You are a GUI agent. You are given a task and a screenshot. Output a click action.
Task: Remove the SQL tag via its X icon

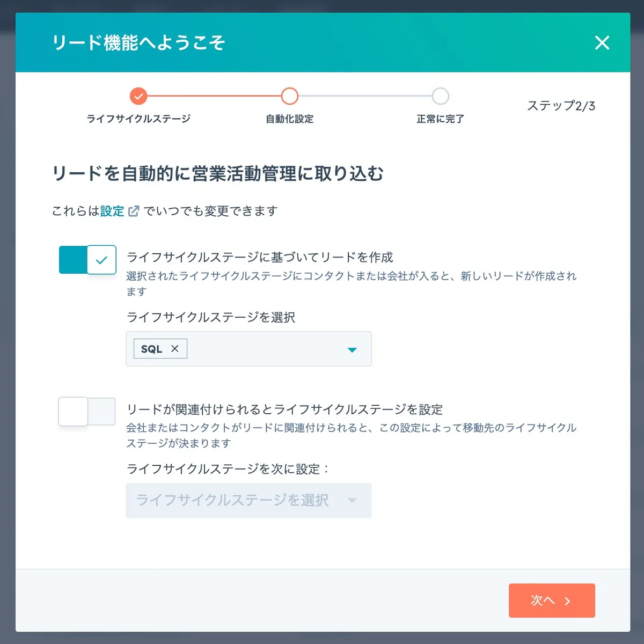click(x=174, y=349)
